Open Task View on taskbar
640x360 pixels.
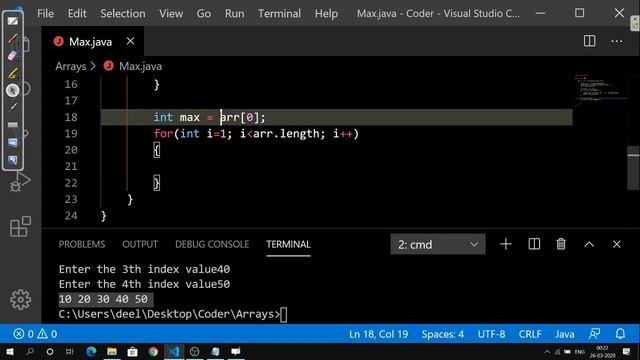(x=70, y=351)
